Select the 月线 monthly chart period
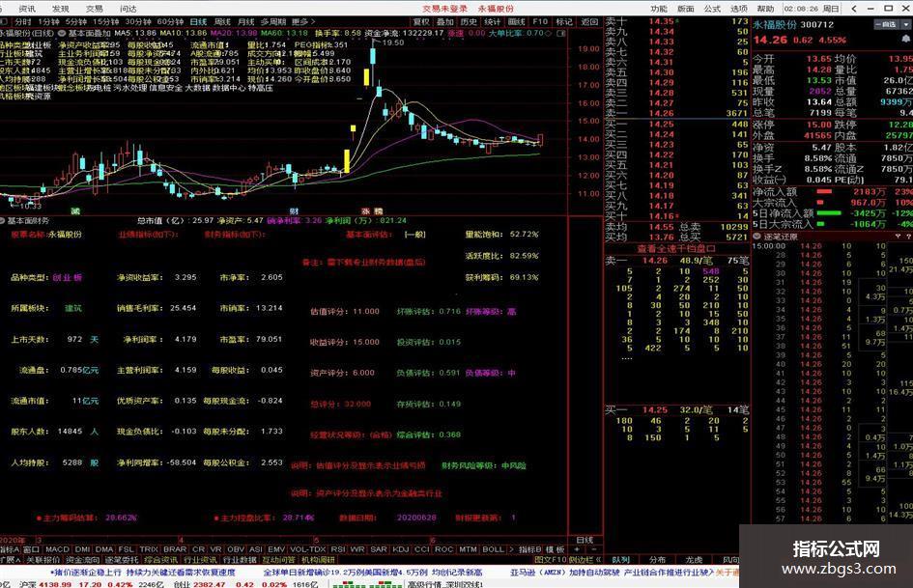 point(245,21)
